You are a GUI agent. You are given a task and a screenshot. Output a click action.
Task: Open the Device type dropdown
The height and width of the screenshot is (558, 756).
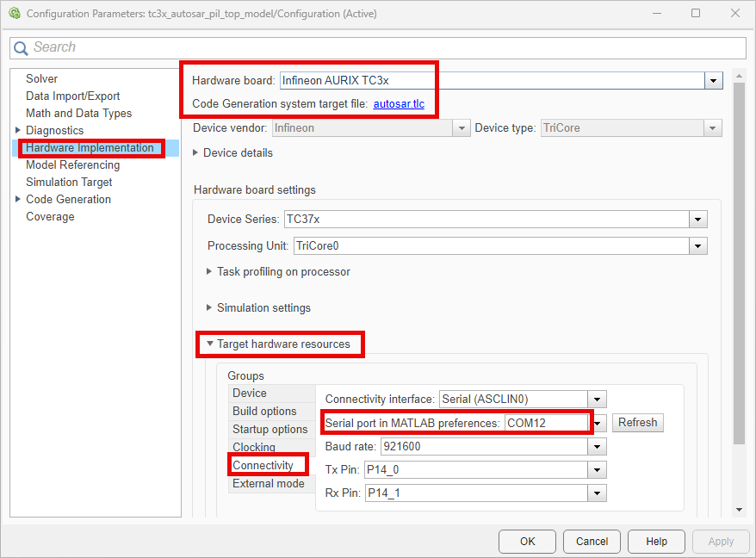(x=712, y=128)
